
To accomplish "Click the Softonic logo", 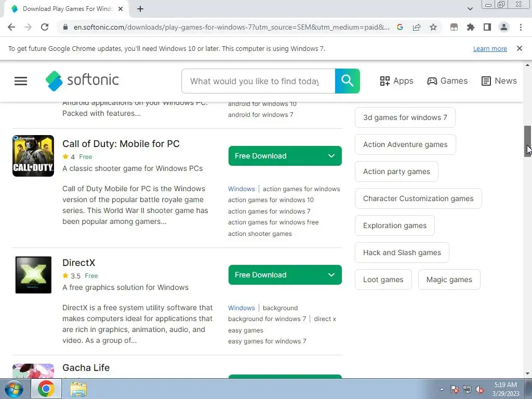I will 82,81.
